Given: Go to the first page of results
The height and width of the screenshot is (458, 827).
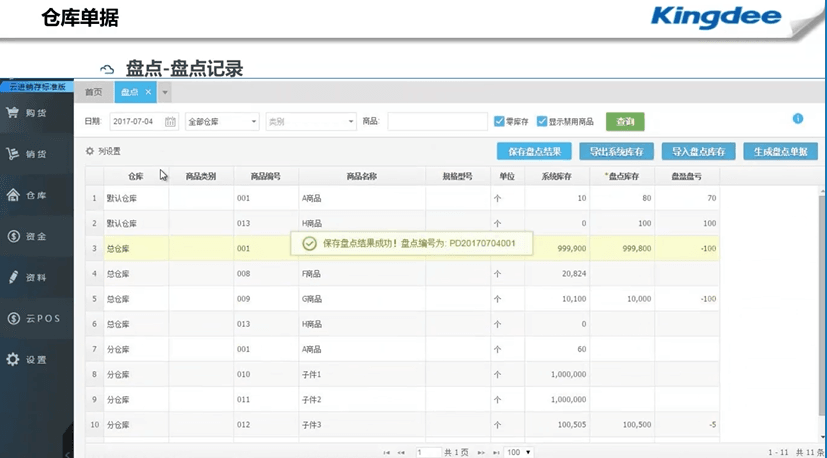Looking at the screenshot, I should coord(387,452).
